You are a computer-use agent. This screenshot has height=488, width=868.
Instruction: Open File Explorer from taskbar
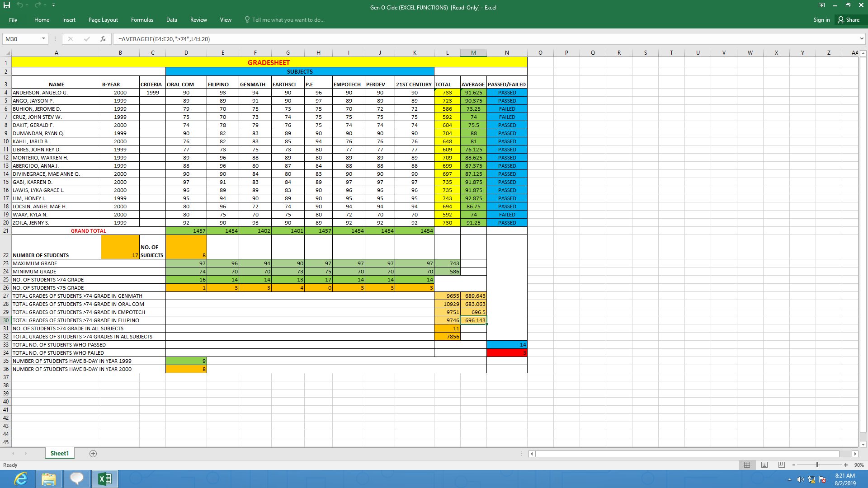click(x=48, y=479)
